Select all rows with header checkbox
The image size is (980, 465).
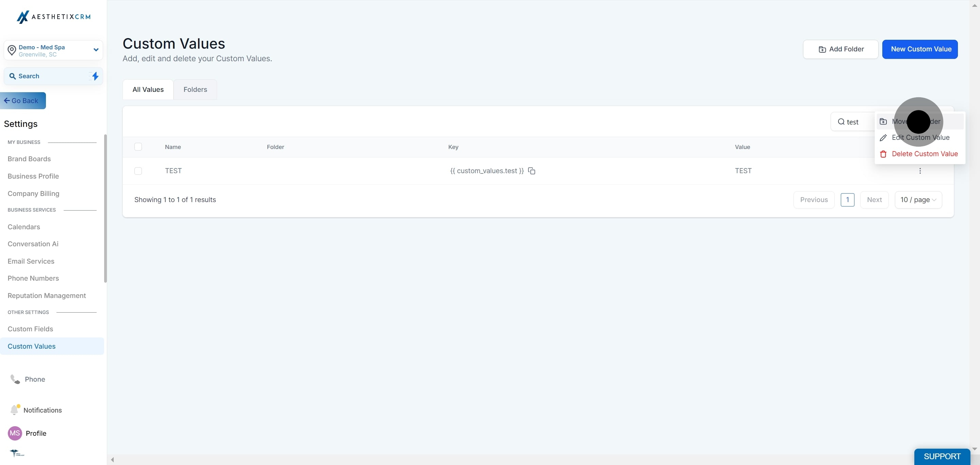tap(138, 147)
